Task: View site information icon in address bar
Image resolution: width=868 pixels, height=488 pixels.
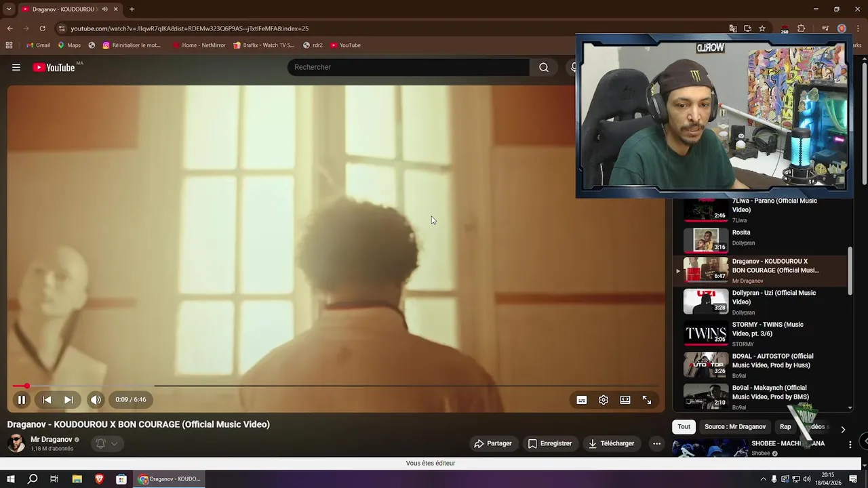Action: 62,28
